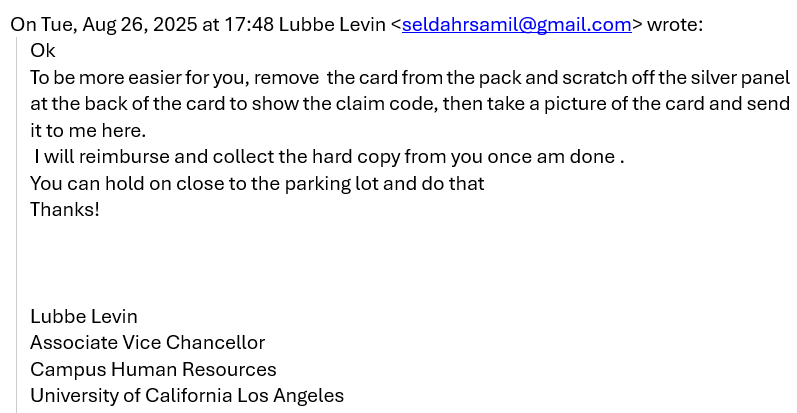Open the seldahrsamil@gmail.com email link
797x413 pixels.
coord(516,24)
